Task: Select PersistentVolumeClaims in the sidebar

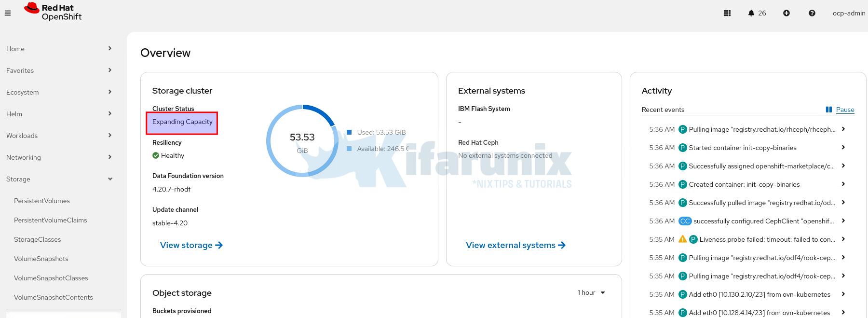Action: [50, 220]
